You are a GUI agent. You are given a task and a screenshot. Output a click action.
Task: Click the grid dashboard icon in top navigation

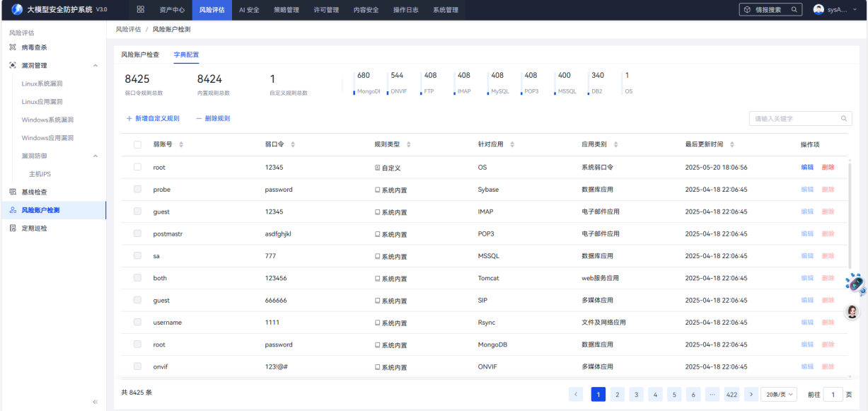coord(140,10)
